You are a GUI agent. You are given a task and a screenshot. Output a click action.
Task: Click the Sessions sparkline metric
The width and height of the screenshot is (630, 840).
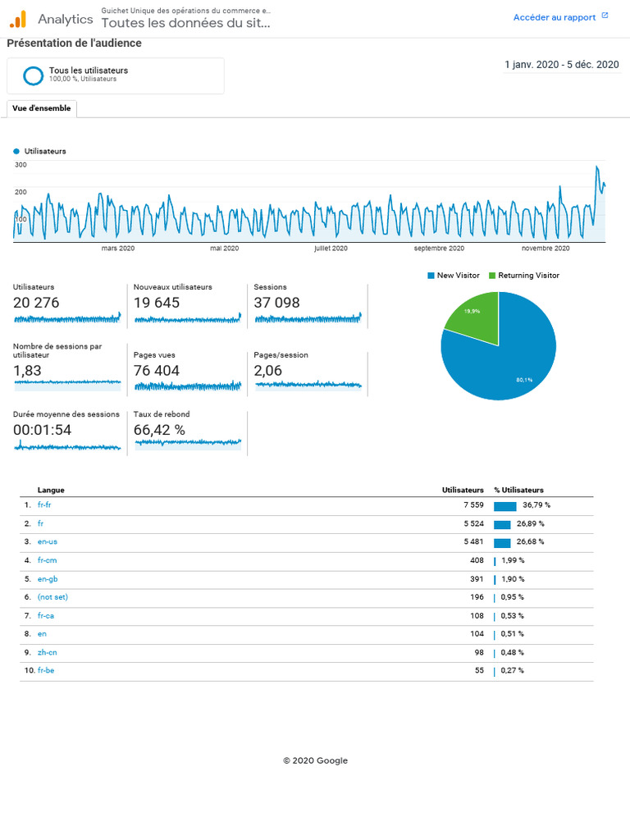(308, 319)
